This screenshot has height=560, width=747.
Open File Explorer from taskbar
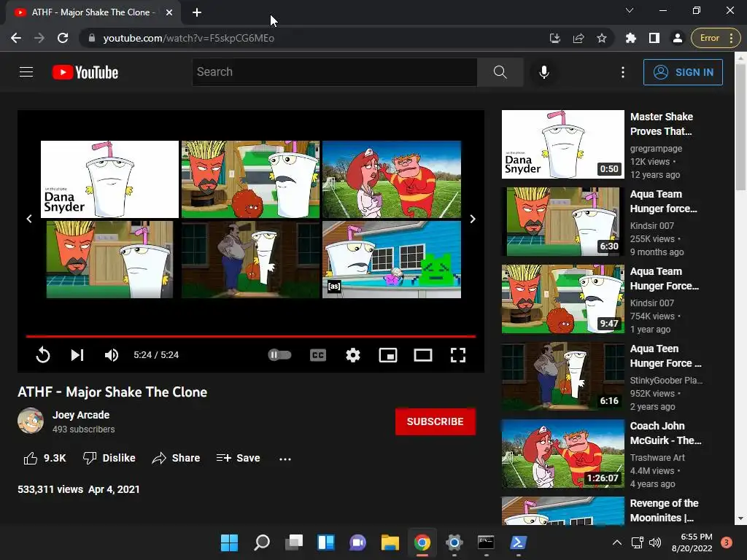390,542
